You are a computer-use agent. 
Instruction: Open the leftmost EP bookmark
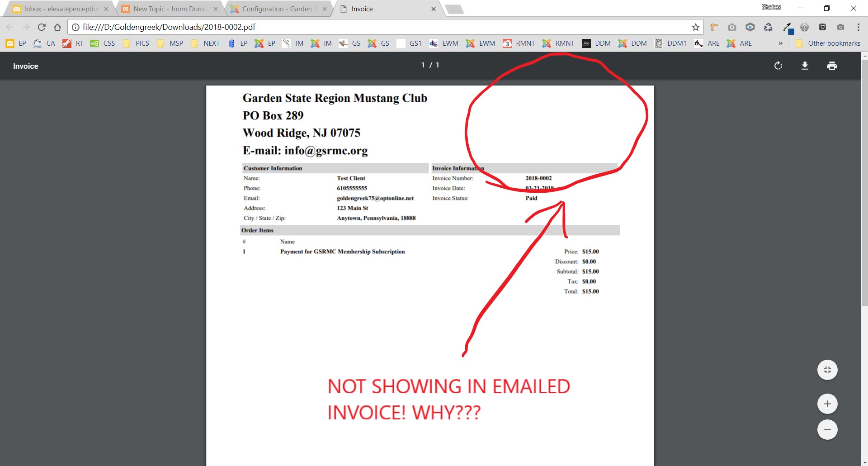click(x=16, y=43)
